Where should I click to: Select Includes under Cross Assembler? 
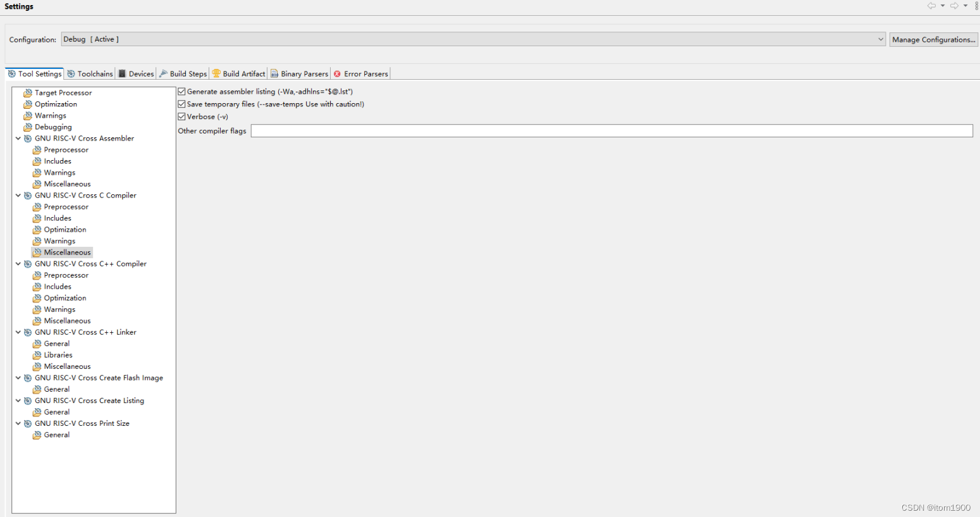pos(58,161)
